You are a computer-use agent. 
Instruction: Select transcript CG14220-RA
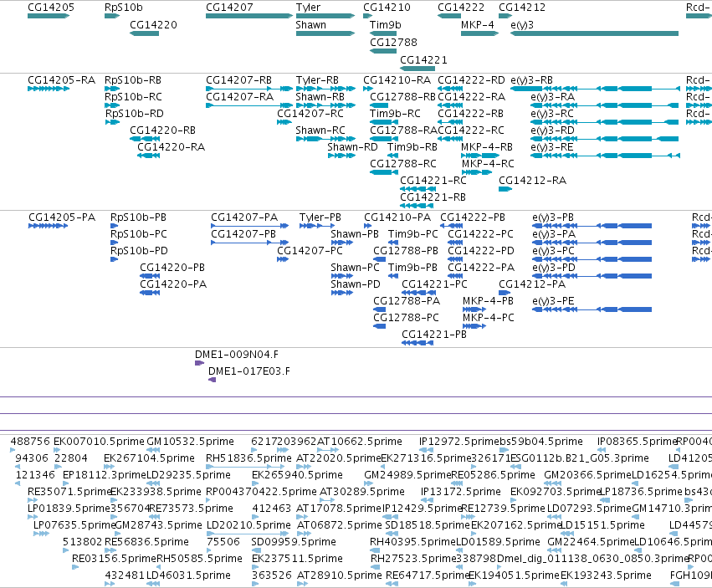(x=172, y=147)
